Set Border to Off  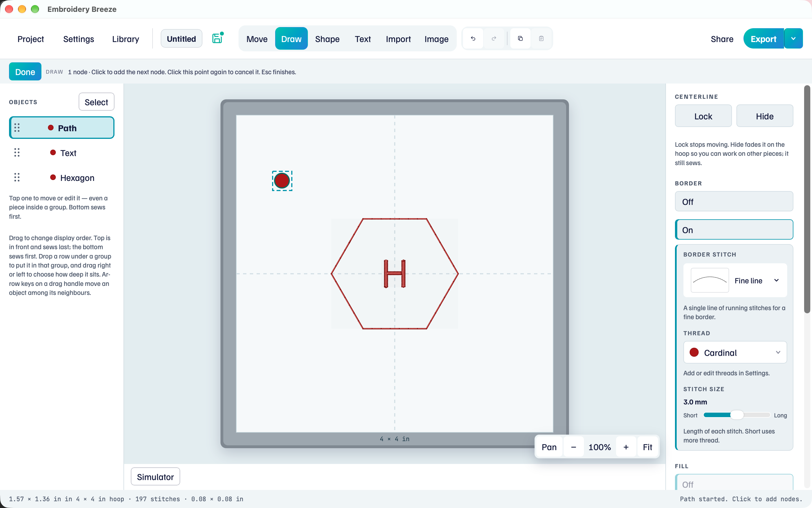click(734, 202)
